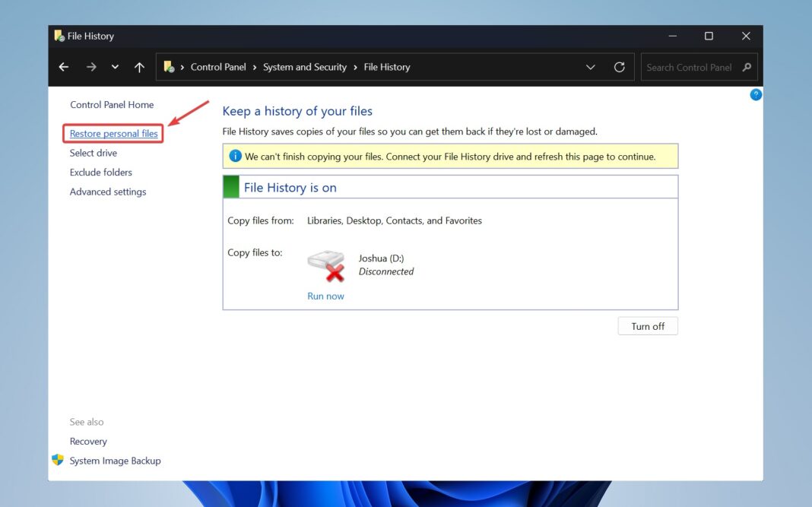This screenshot has width=812, height=507.
Task: Open the blue Help question mark
Action: click(755, 94)
